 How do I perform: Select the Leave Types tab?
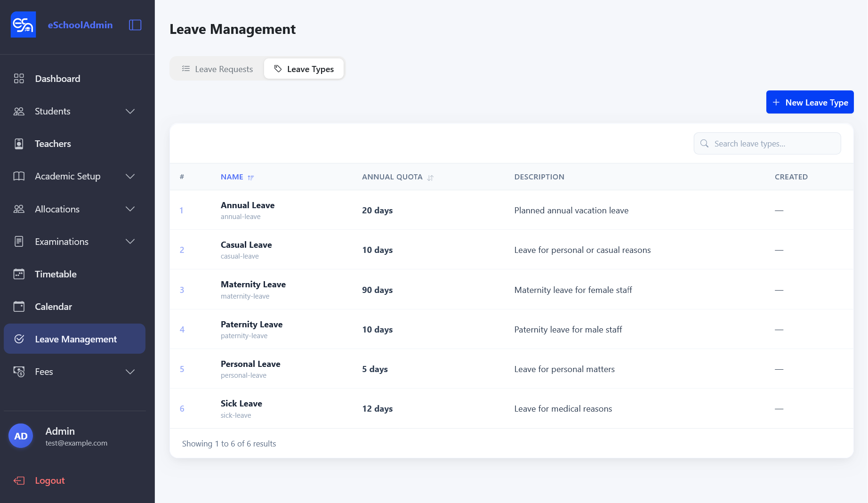pyautogui.click(x=304, y=69)
